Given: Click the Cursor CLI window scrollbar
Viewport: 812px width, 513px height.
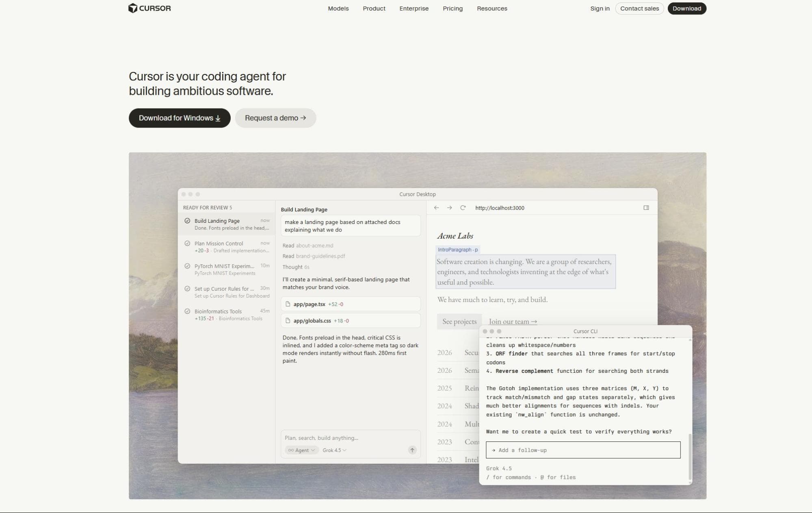Looking at the screenshot, I should click(690, 457).
